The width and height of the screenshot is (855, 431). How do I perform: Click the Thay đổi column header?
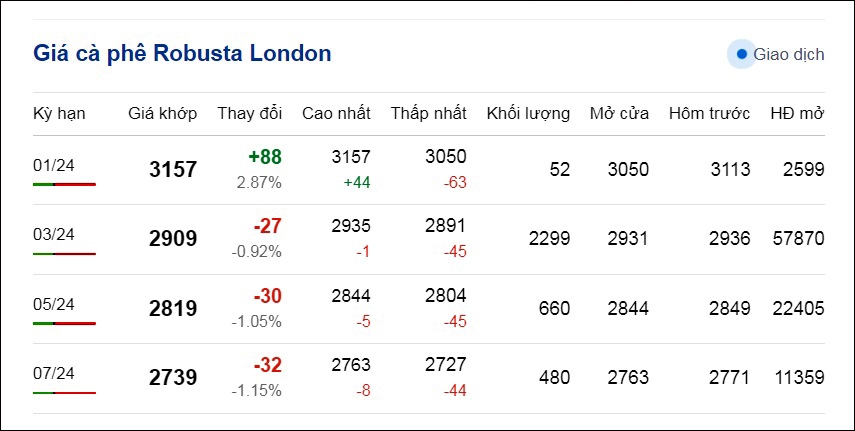coord(250,113)
